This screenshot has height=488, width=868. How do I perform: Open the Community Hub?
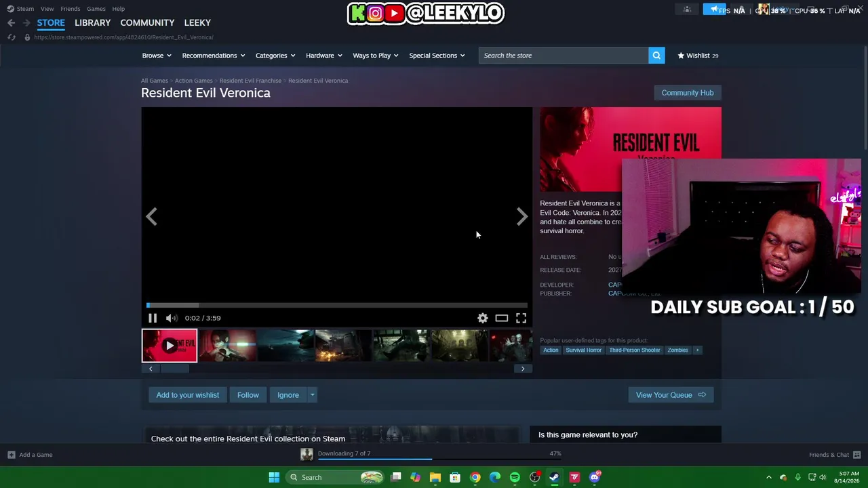point(688,93)
